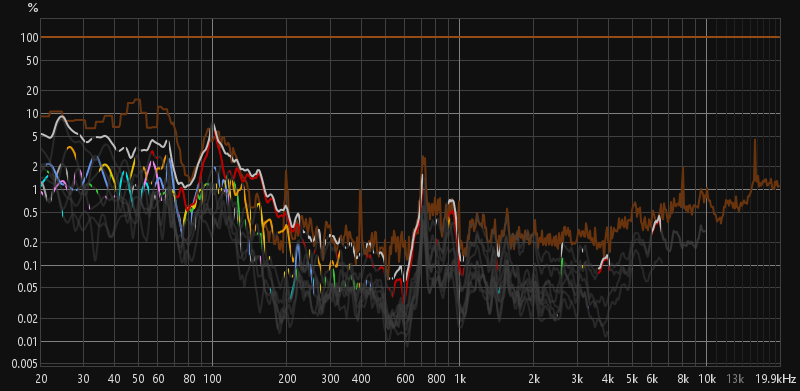Click the flat orange 100% reference line

410,37
